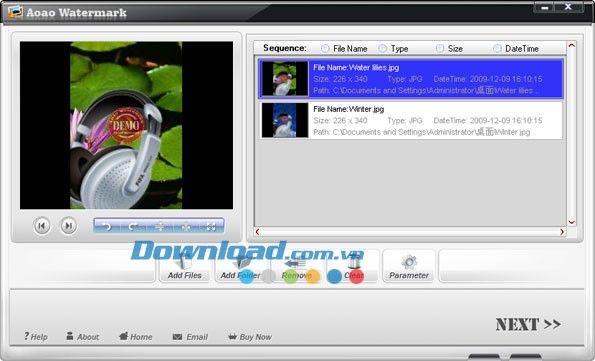This screenshot has height=361, width=595.
Task: Flip the preview image horizontally
Action: (186, 227)
